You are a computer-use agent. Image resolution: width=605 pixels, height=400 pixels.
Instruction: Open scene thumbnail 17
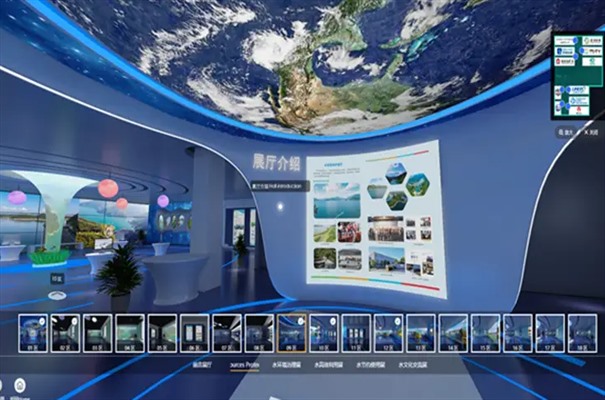pyautogui.click(x=550, y=333)
